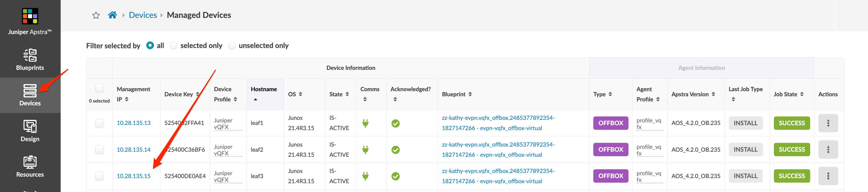Screen dimensions: 868x192
Task: Open actions menu for leaf3 row
Action: (x=827, y=176)
